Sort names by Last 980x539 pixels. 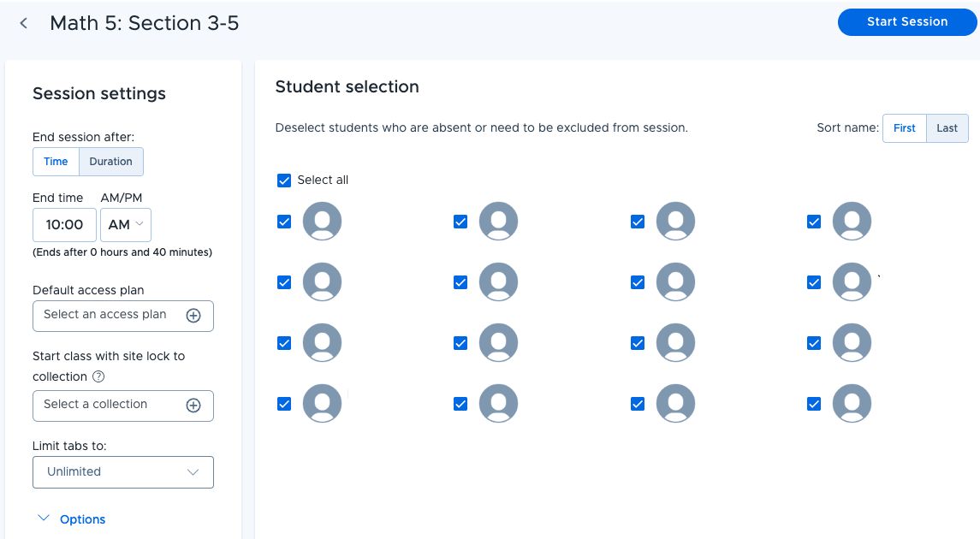click(947, 128)
